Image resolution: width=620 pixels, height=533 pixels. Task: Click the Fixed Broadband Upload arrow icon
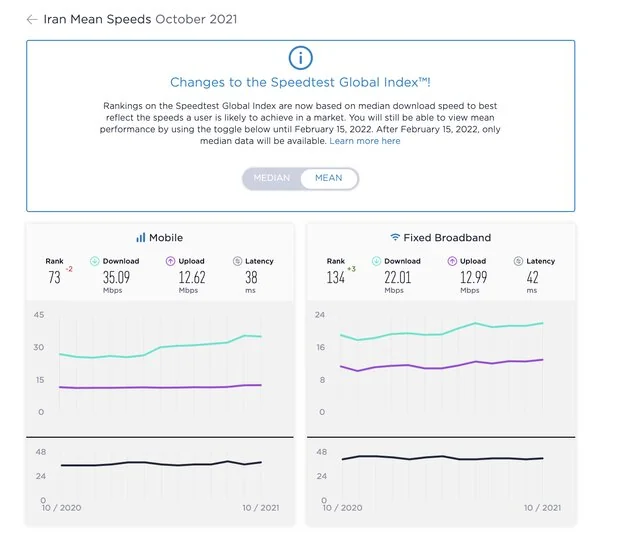452,262
